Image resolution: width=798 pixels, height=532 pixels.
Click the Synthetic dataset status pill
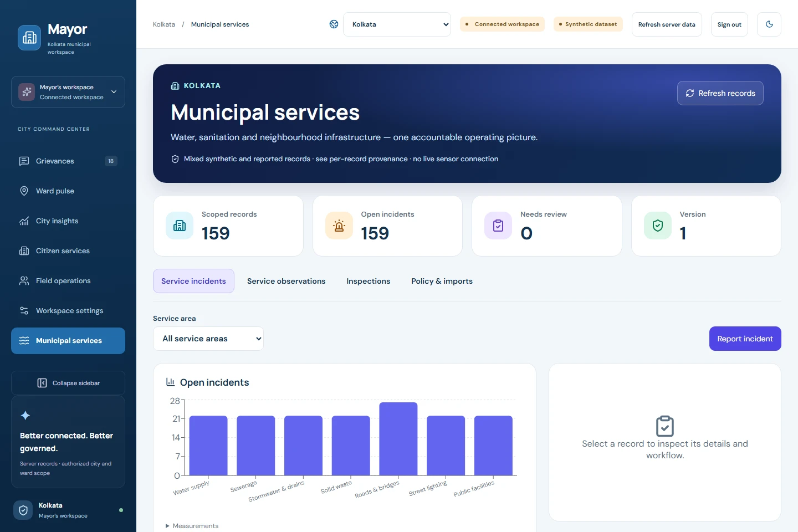pos(588,24)
